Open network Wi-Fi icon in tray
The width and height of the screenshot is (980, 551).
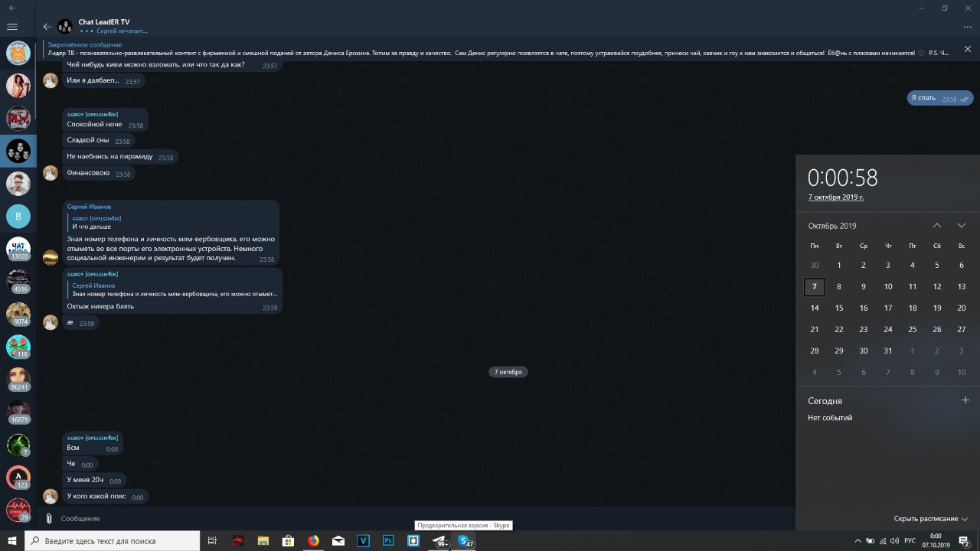point(883,541)
